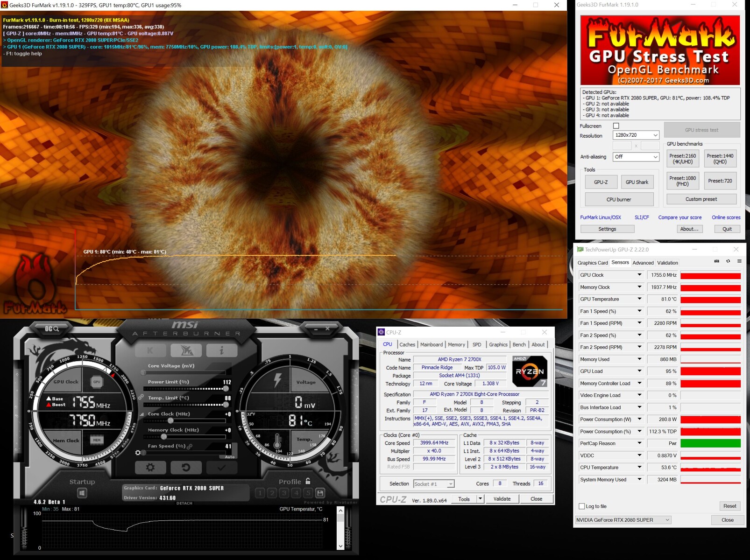Click the Memory Clock slider handle
Image resolution: width=750 pixels, height=560 pixels.
(164, 437)
